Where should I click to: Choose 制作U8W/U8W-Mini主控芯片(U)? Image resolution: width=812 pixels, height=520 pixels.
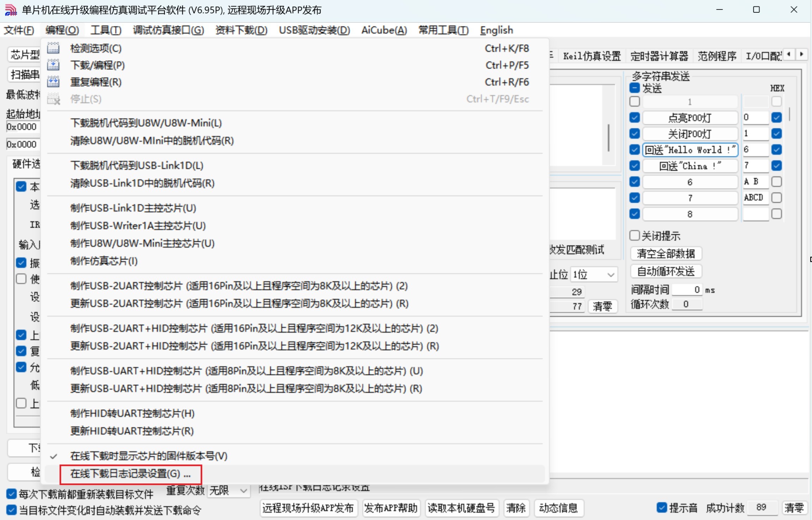pos(295,243)
